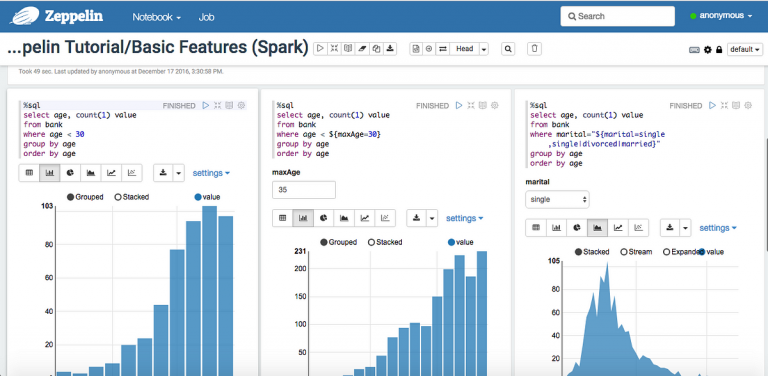Choose Stream style in the area chart
This screenshot has width=768, height=376.
pos(636,252)
